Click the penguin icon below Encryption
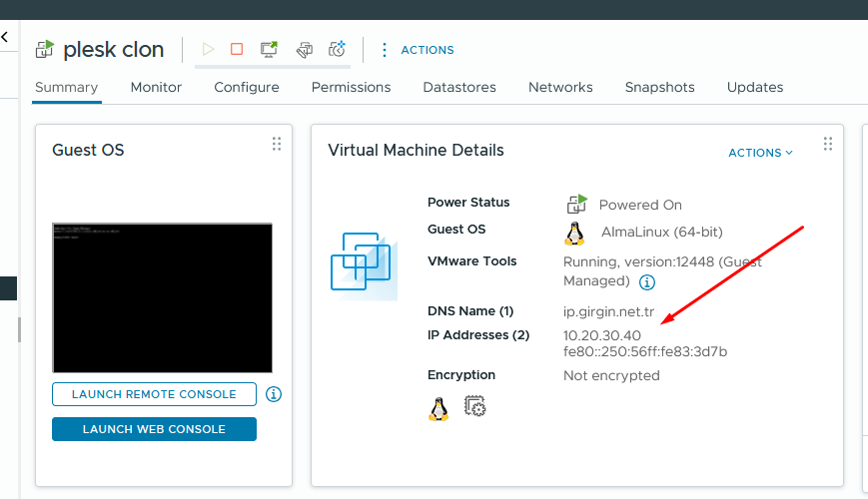Image resolution: width=868 pixels, height=499 pixels. (x=438, y=409)
